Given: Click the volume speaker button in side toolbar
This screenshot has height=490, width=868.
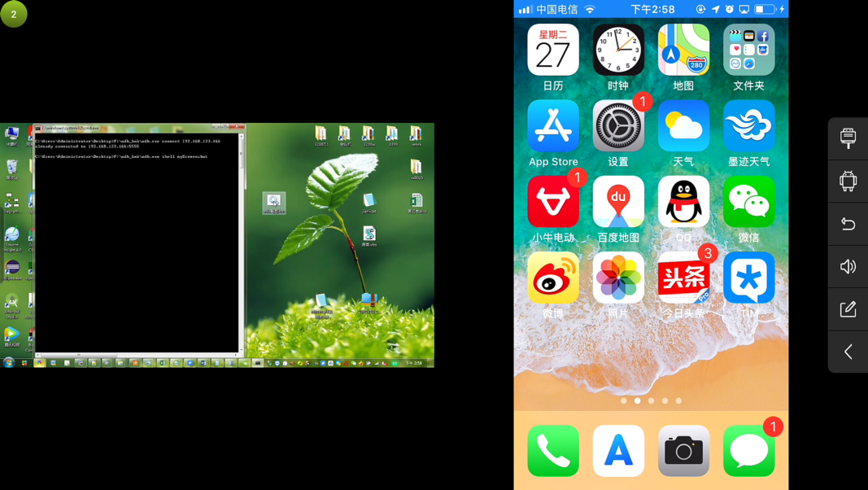Looking at the screenshot, I should pyautogui.click(x=848, y=266).
